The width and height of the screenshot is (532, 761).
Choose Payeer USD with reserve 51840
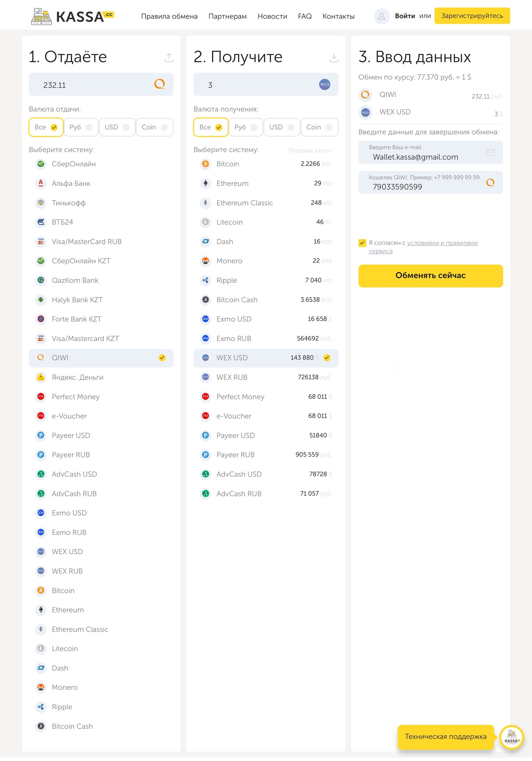pyautogui.click(x=266, y=435)
